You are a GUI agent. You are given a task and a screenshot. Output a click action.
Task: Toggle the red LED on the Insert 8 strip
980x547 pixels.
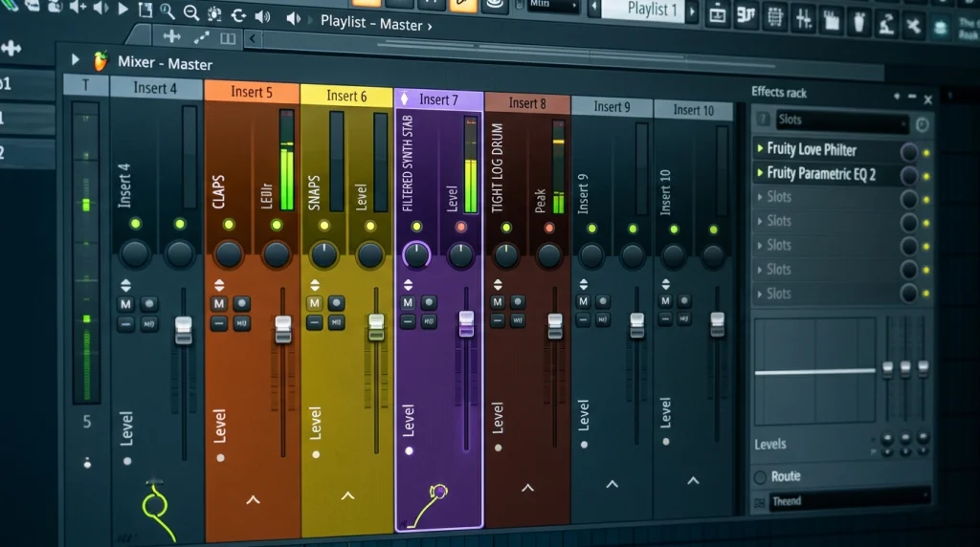coord(548,228)
